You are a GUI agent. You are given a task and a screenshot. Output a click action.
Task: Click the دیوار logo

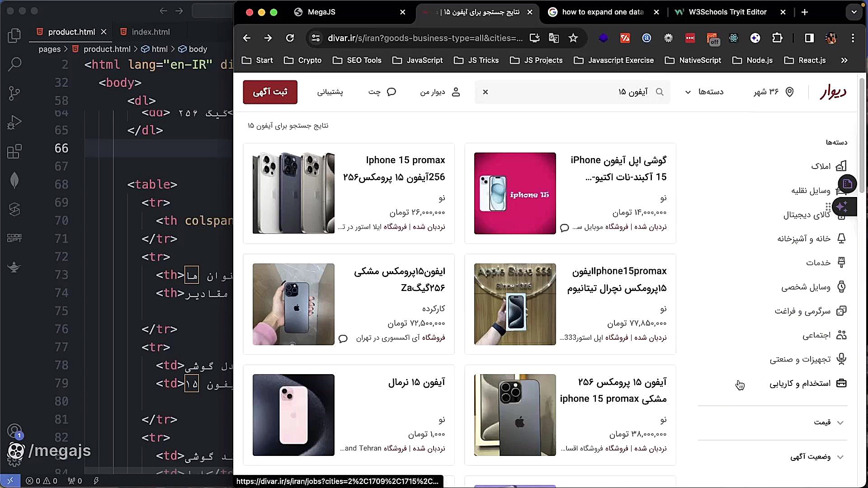(833, 92)
